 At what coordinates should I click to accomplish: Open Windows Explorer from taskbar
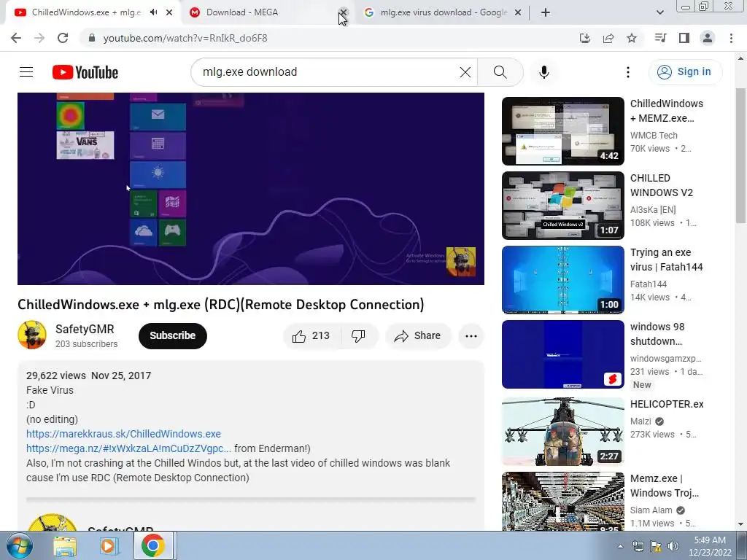[65, 546]
